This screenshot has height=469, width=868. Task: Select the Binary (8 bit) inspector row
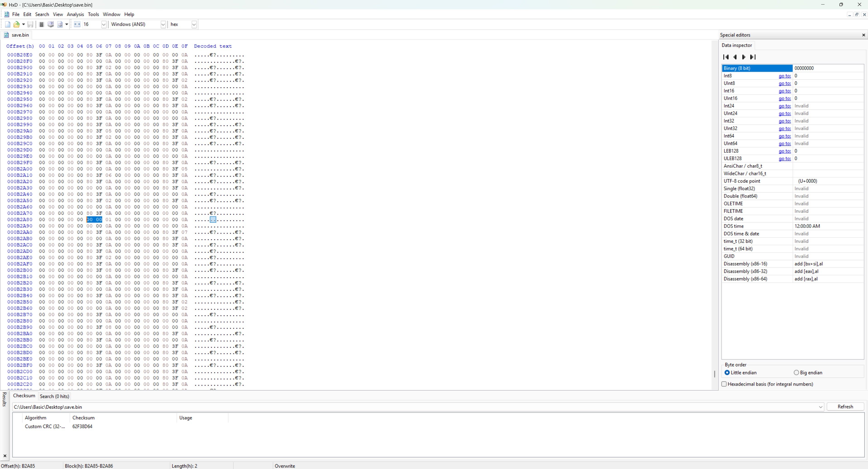point(792,68)
